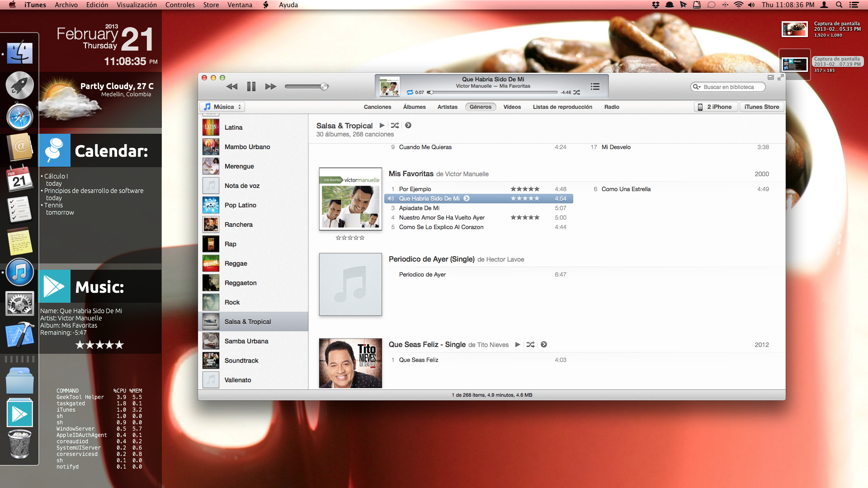This screenshot has width=868, height=488.
Task: Open Launchpad rocket in the Dock
Action: click(x=19, y=85)
